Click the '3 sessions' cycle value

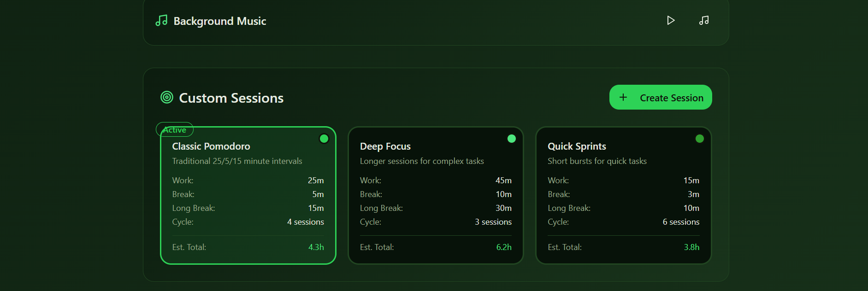point(493,222)
